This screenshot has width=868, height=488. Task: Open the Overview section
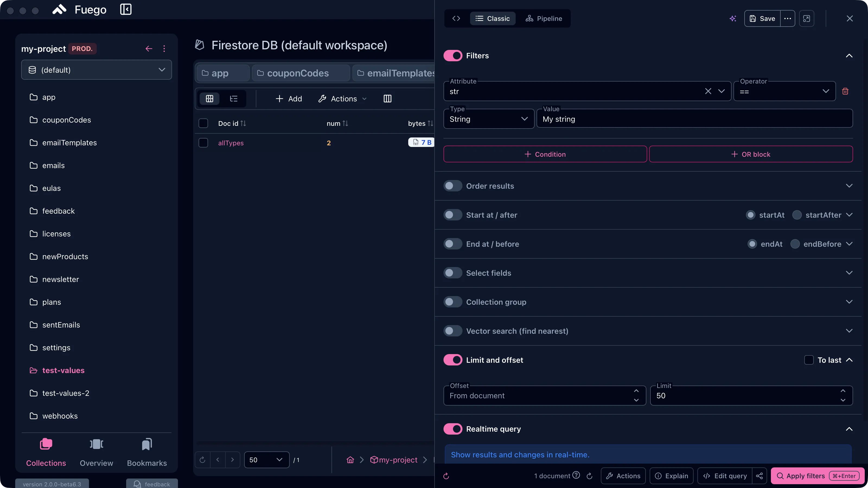96,452
